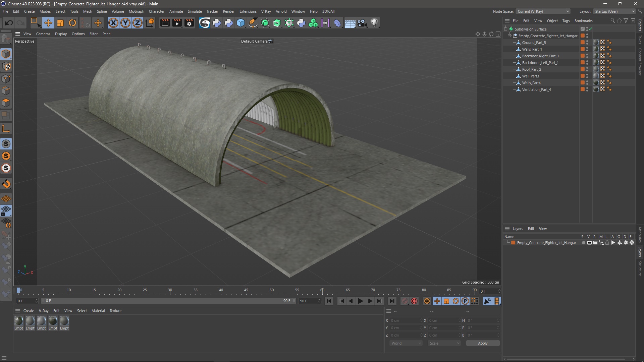This screenshot has height=362, width=644.
Task: Collapse the Subdivision Surface tree node
Action: coord(506,29)
